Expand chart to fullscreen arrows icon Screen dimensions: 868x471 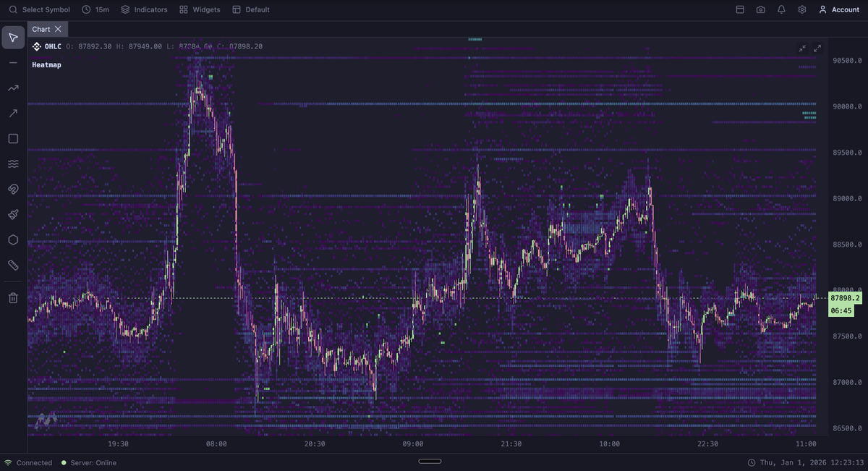(x=817, y=48)
